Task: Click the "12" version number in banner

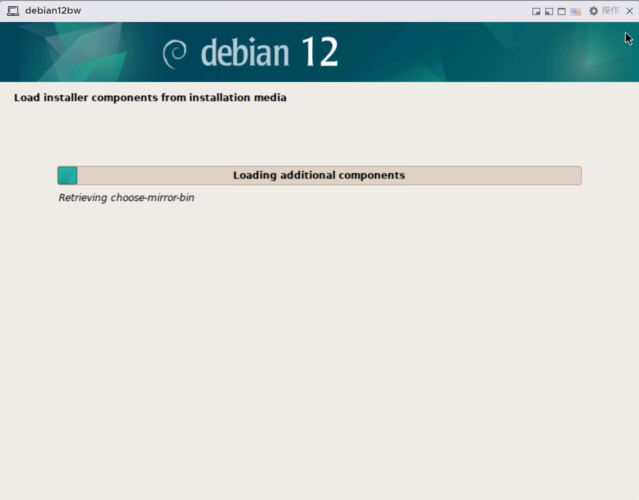Action: (318, 52)
